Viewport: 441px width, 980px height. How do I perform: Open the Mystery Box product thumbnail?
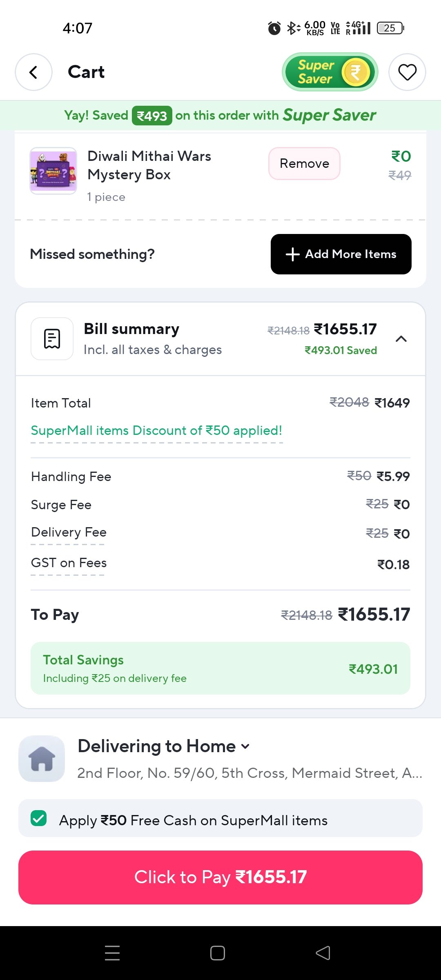click(x=53, y=171)
